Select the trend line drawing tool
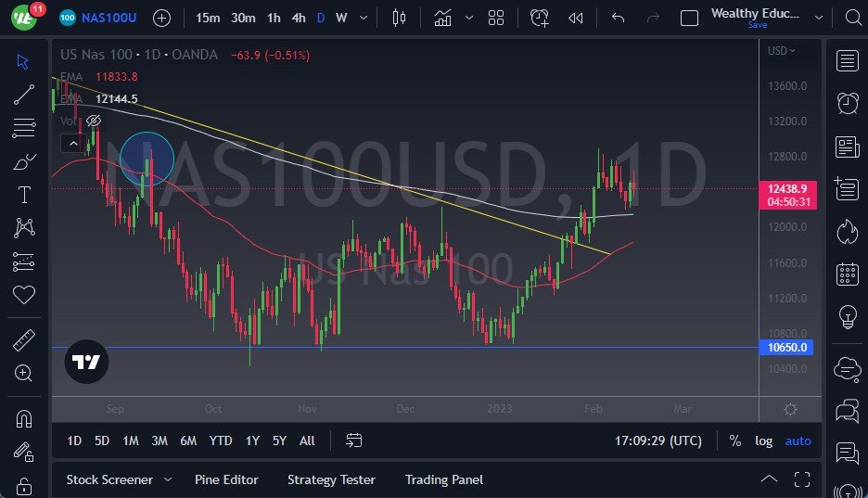Viewport: 868px width, 498px height. [24, 94]
